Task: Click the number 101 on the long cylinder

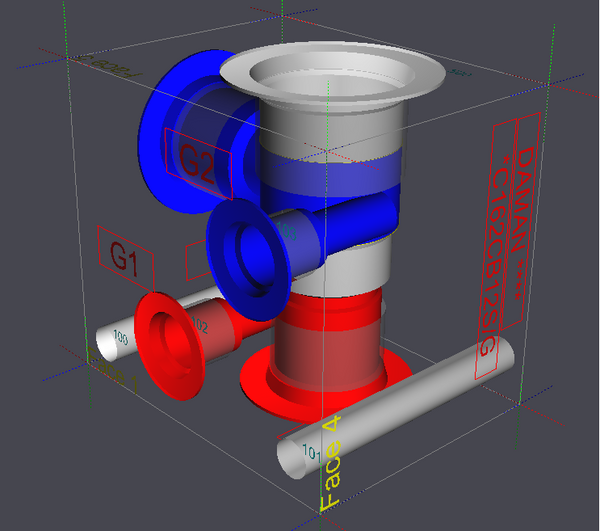Action: (311, 453)
